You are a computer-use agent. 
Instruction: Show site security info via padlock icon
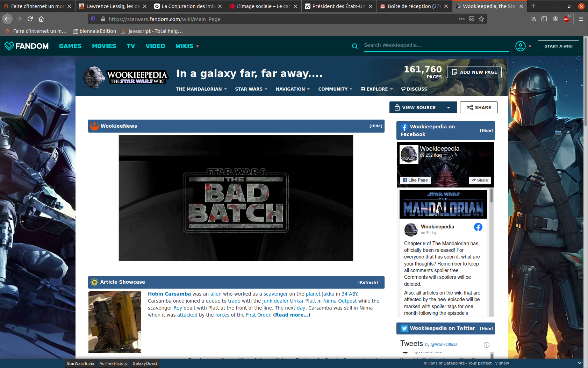pyautogui.click(x=103, y=19)
